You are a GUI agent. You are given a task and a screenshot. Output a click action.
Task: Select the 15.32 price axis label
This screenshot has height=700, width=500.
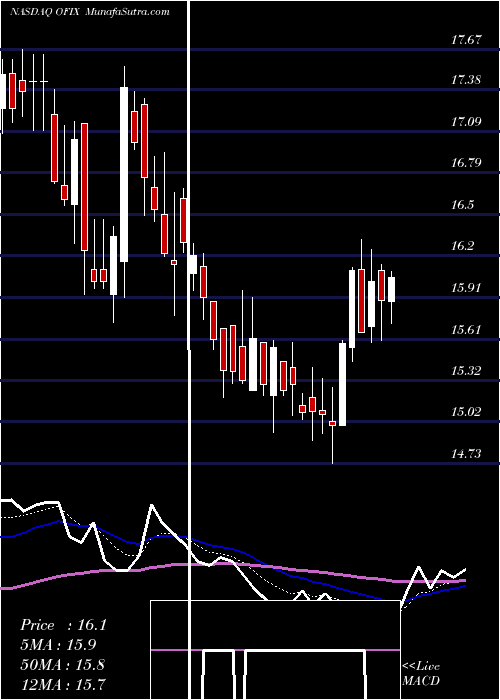tap(466, 371)
